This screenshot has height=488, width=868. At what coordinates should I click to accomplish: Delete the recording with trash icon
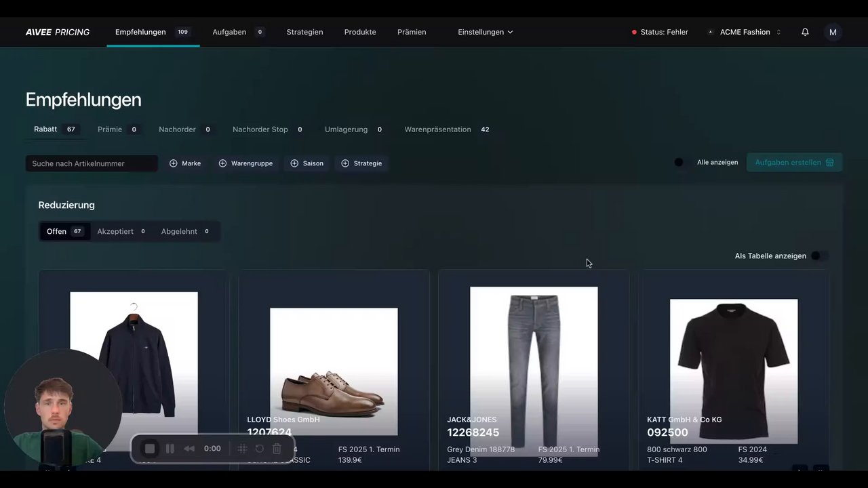[277, 449]
